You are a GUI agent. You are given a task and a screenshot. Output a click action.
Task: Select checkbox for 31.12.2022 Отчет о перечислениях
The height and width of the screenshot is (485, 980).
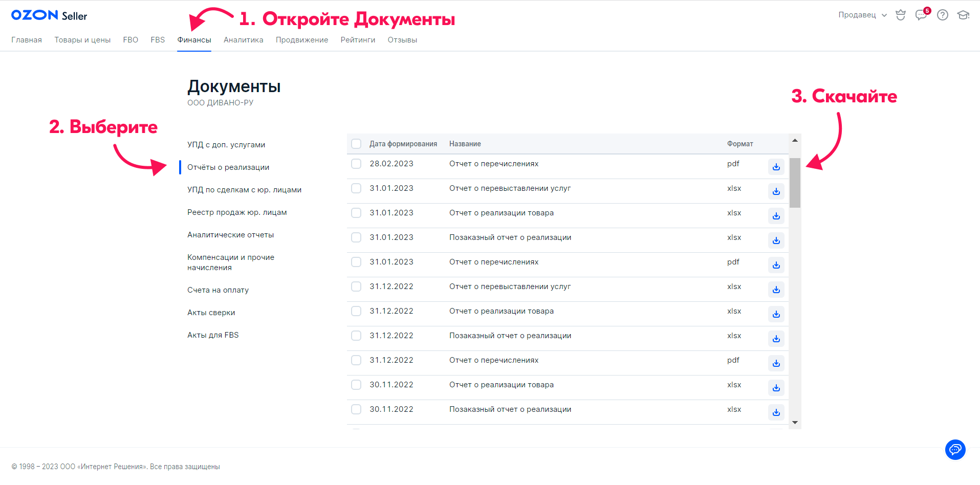coord(356,360)
